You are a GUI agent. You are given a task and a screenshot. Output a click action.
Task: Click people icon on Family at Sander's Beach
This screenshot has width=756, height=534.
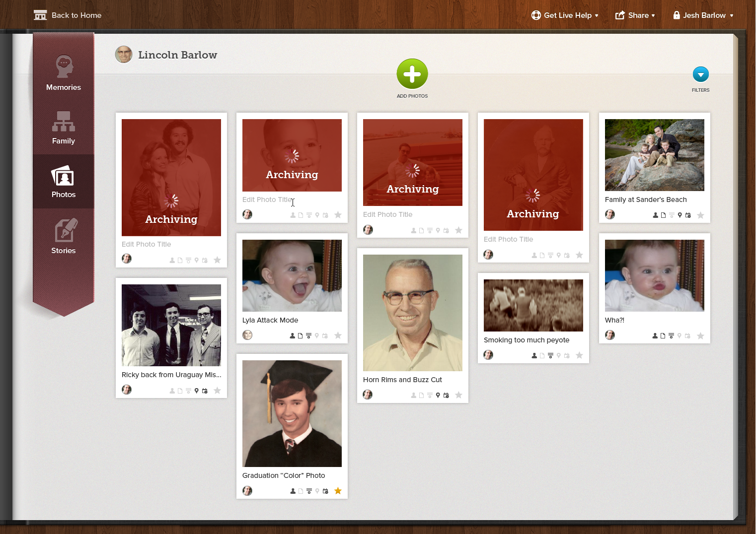tap(655, 215)
